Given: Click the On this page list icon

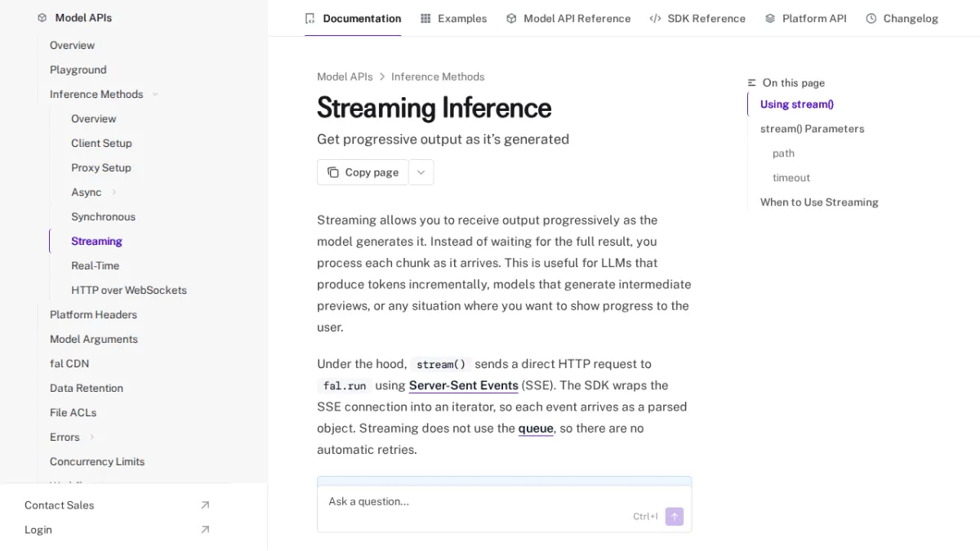Looking at the screenshot, I should 752,82.
